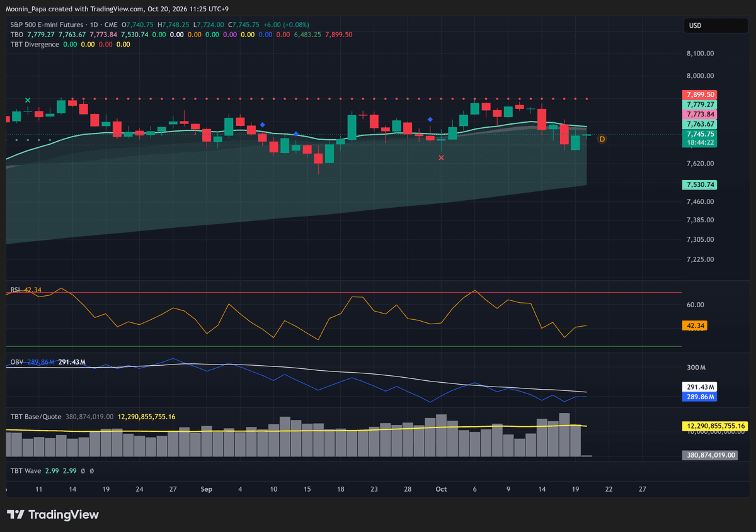
Task: Click the blue diamond marker near October 1
Action: tap(430, 119)
